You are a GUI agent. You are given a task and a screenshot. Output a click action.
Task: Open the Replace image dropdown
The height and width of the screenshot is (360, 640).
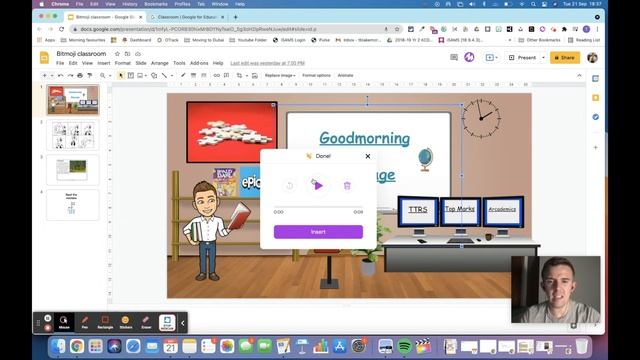tap(280, 76)
